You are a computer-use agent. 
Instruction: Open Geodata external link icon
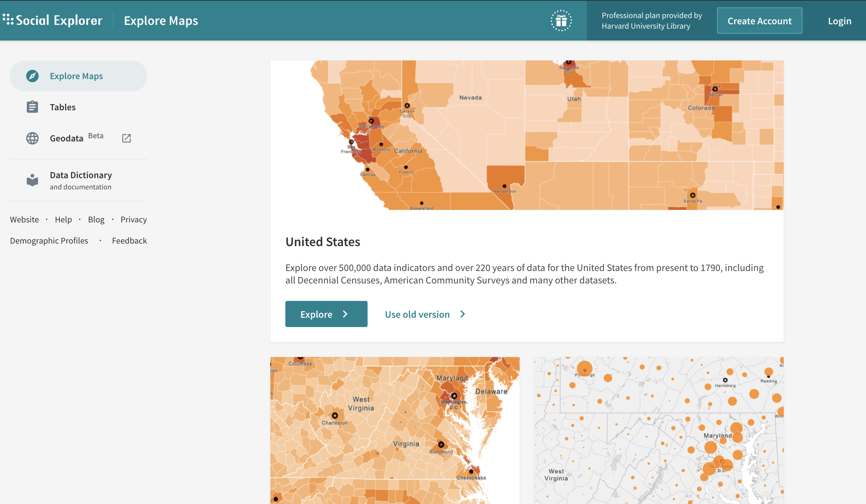126,138
